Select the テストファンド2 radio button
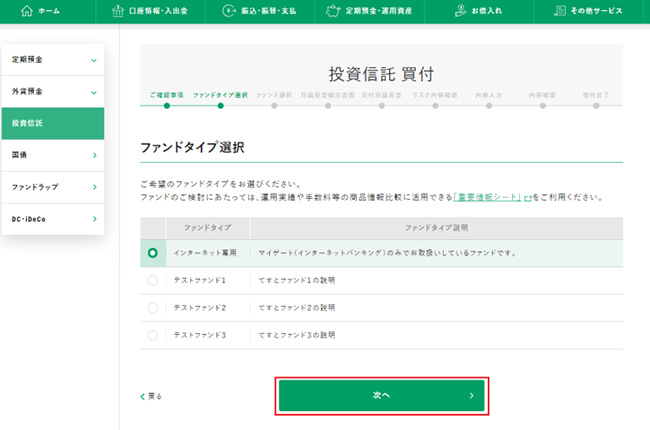The image size is (650, 430). pyautogui.click(x=153, y=308)
